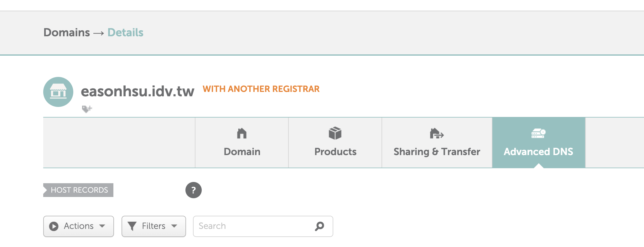The width and height of the screenshot is (644, 247).
Task: Click the house icon on Domain tab
Action: click(x=242, y=134)
